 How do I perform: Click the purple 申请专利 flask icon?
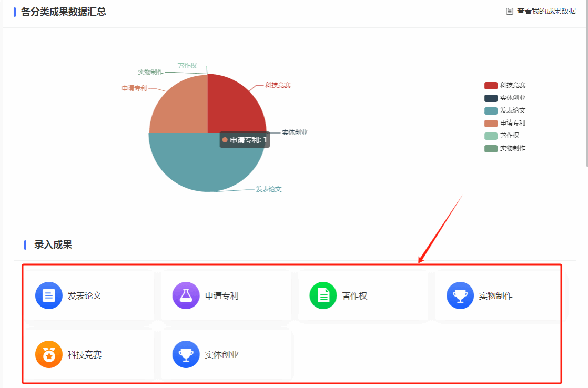coord(186,295)
